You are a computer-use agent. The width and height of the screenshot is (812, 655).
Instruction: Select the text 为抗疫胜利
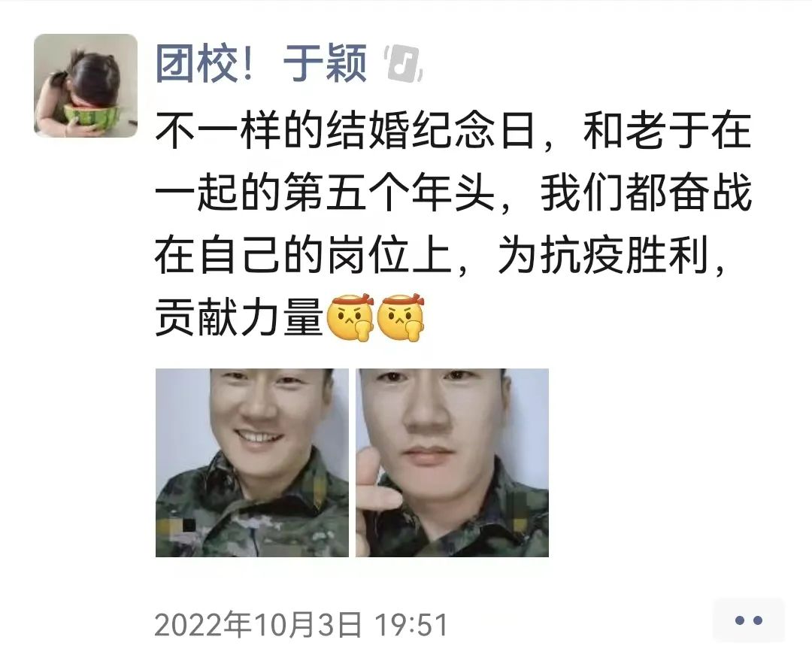coord(603,255)
